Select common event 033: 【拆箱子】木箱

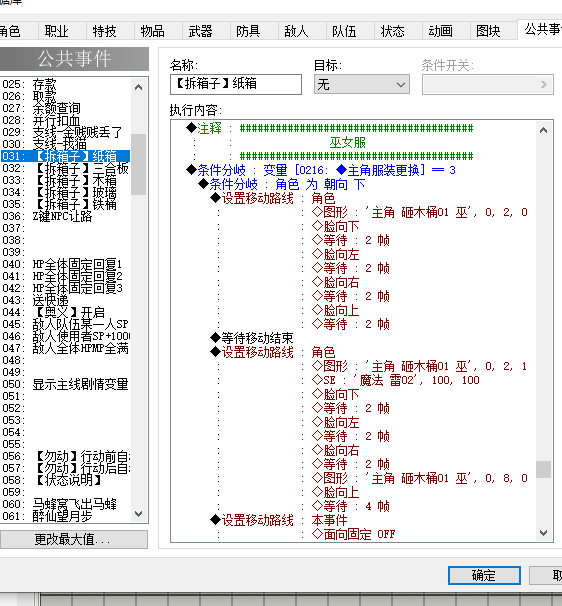click(x=65, y=180)
